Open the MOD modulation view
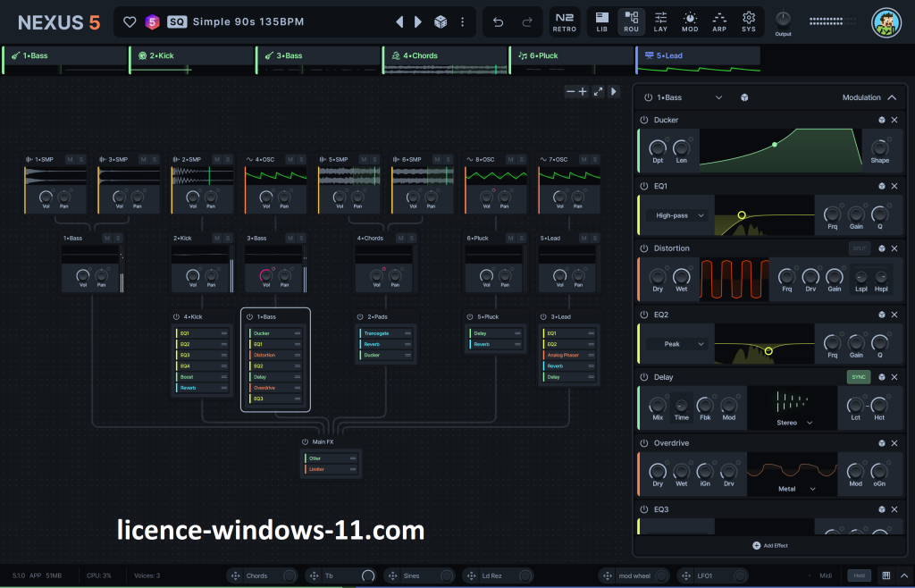This screenshot has height=588, width=915. pos(690,21)
